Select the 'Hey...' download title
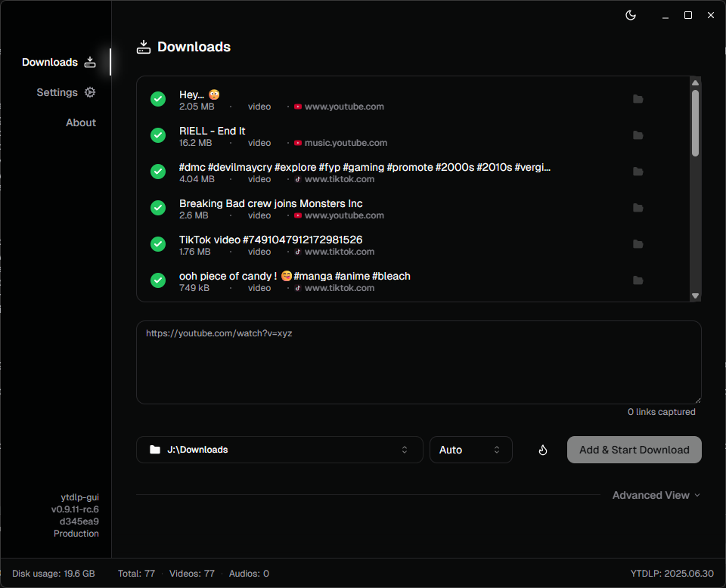This screenshot has width=726, height=588. (x=200, y=94)
